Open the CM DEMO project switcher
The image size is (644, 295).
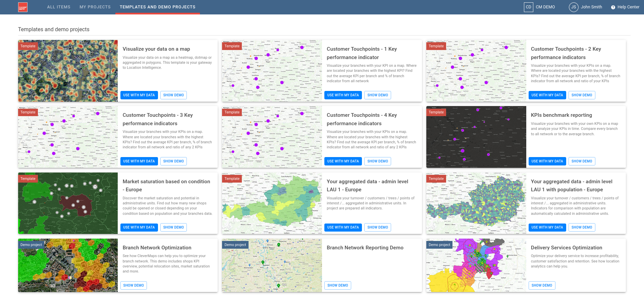(545, 7)
